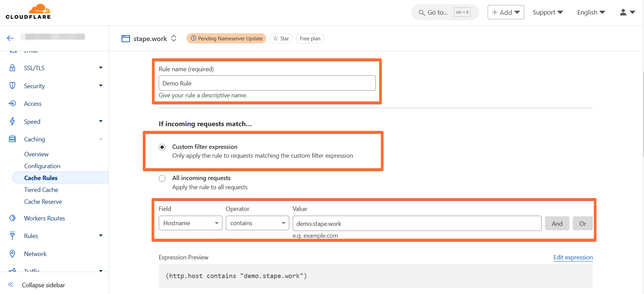Open the user account icon menu
Viewport: 644px width, 294px height.
coord(627,12)
